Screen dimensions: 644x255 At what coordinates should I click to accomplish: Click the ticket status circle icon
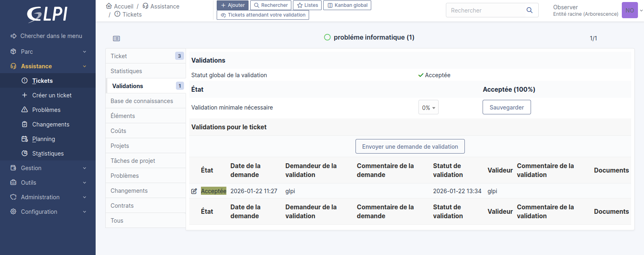327,37
